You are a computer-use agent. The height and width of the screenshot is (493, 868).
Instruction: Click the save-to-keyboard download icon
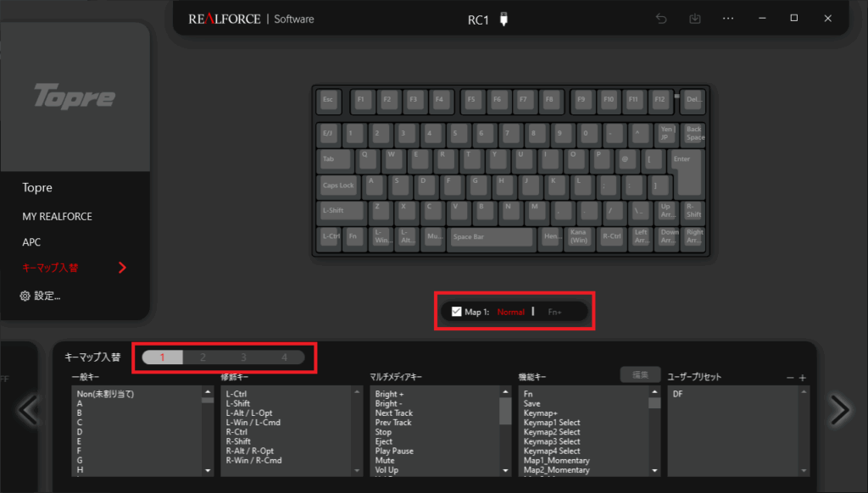point(695,19)
